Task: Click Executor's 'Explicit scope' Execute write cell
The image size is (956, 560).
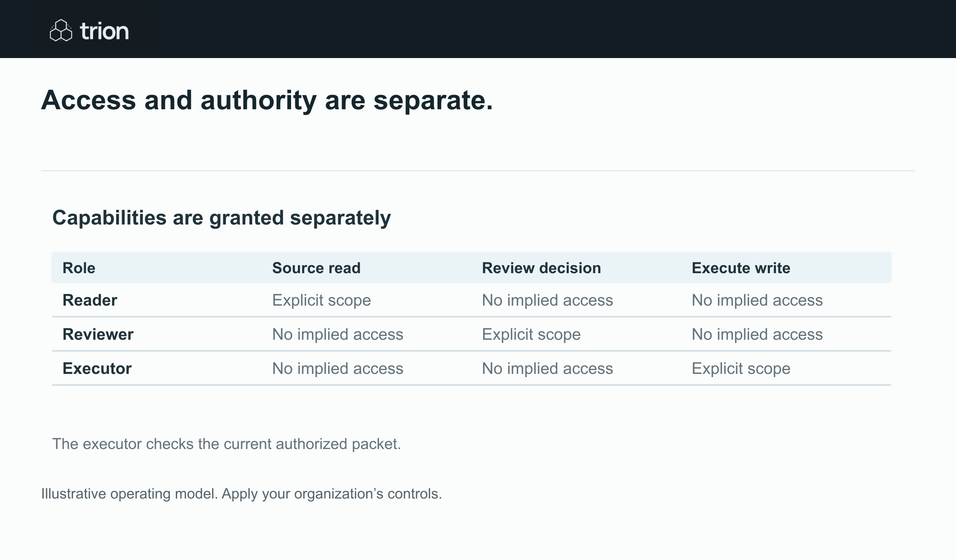Action: pyautogui.click(x=741, y=369)
